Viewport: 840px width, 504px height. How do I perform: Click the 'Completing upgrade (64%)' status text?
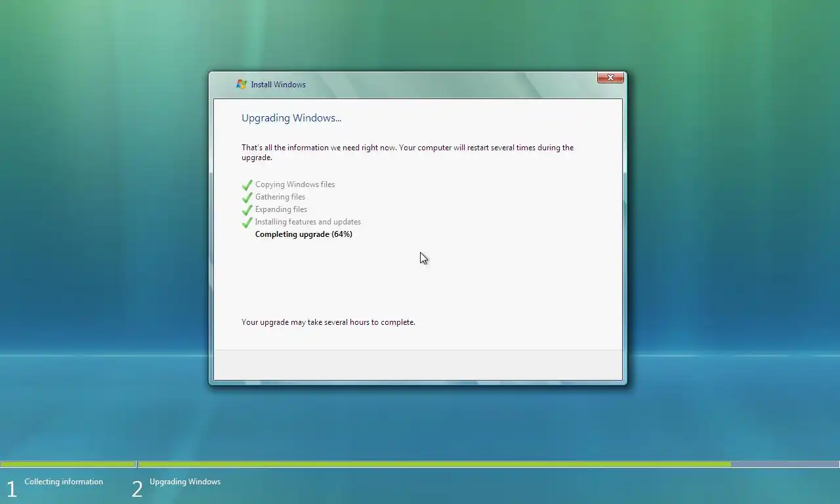tap(304, 234)
